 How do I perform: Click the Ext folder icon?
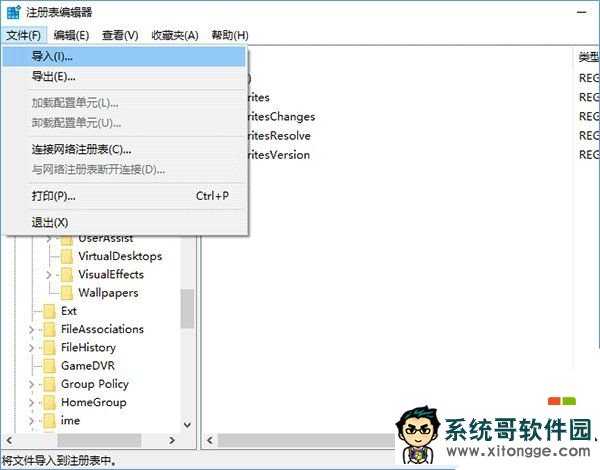[50, 312]
